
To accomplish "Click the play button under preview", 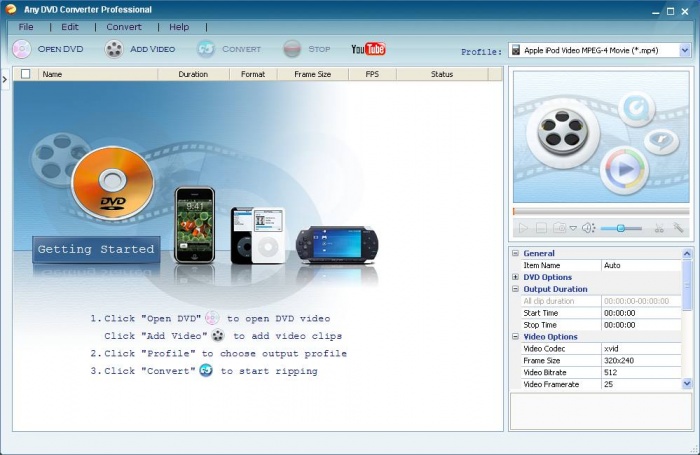I will coord(523,229).
